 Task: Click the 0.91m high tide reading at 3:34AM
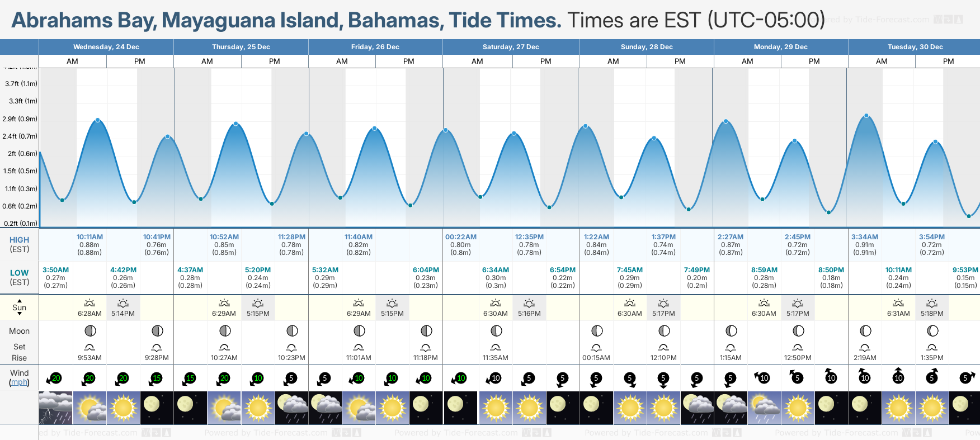pyautogui.click(x=865, y=245)
